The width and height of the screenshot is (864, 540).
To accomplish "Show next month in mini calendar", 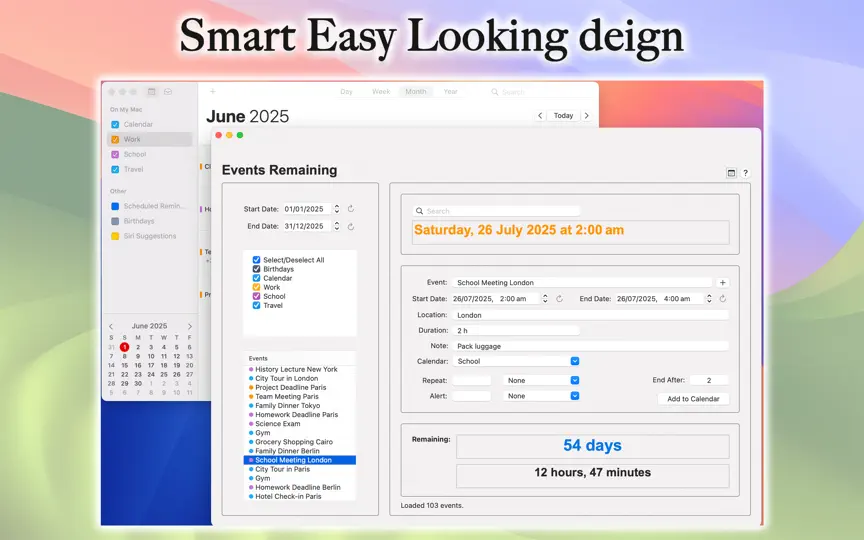I will pyautogui.click(x=190, y=326).
